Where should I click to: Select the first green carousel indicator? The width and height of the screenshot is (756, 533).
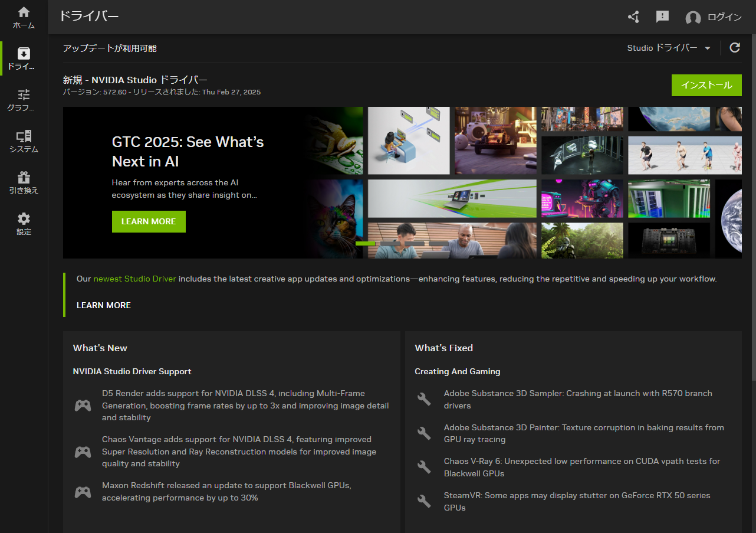366,243
